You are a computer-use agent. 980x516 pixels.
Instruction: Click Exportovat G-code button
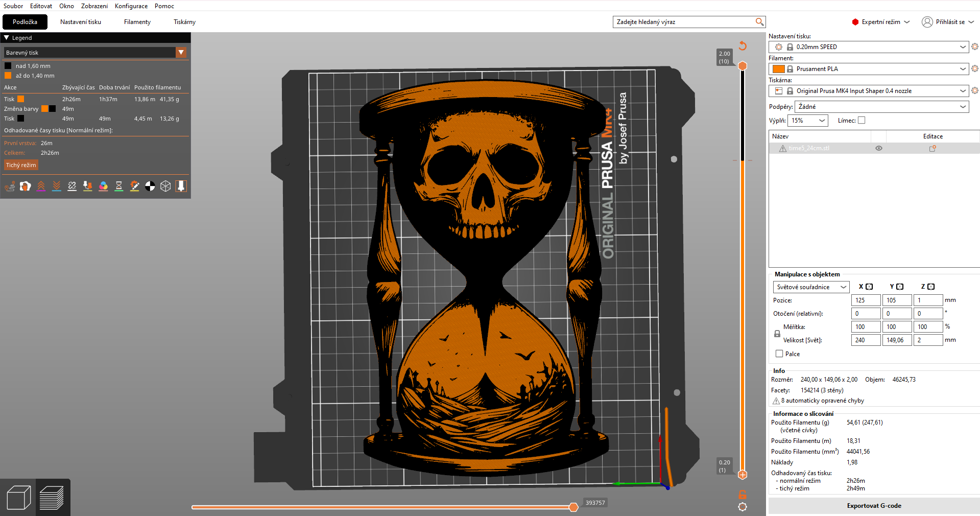(874, 506)
